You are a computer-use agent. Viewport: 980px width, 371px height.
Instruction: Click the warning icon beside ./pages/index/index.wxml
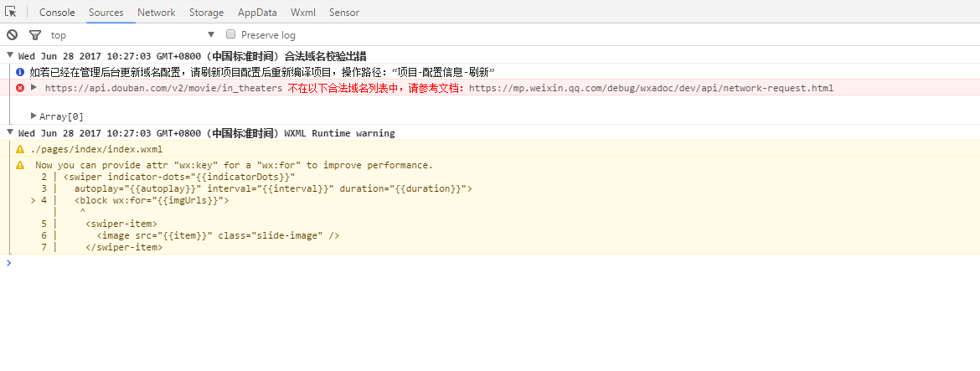tap(20, 149)
